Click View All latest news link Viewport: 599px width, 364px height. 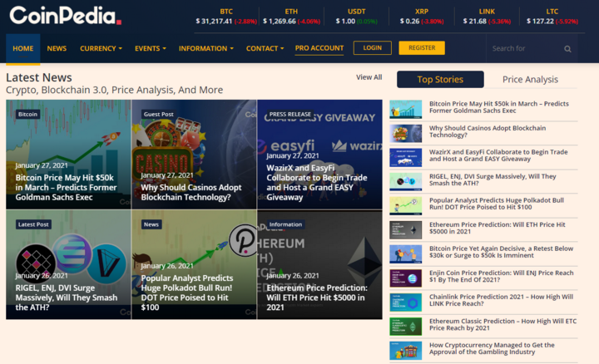369,77
